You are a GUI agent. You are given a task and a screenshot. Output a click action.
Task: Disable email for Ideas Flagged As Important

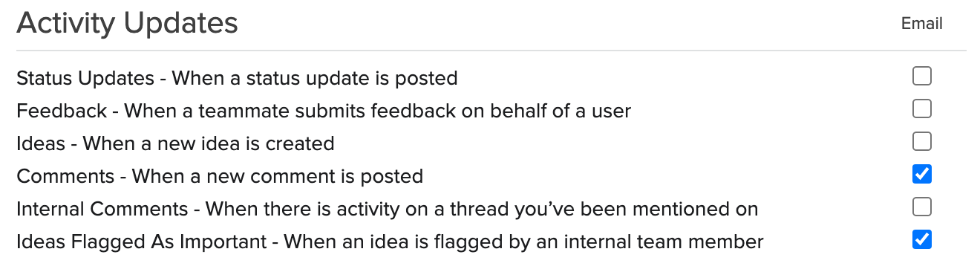pyautogui.click(x=921, y=239)
